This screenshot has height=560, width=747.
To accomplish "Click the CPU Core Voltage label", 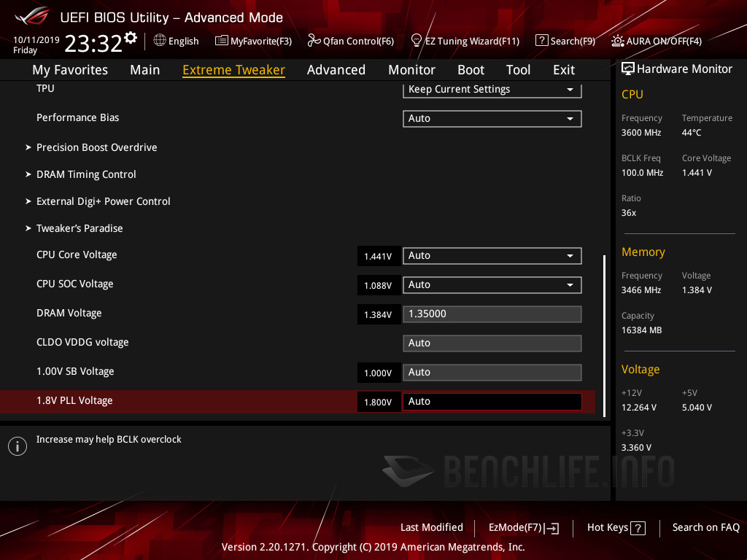I will click(77, 255).
